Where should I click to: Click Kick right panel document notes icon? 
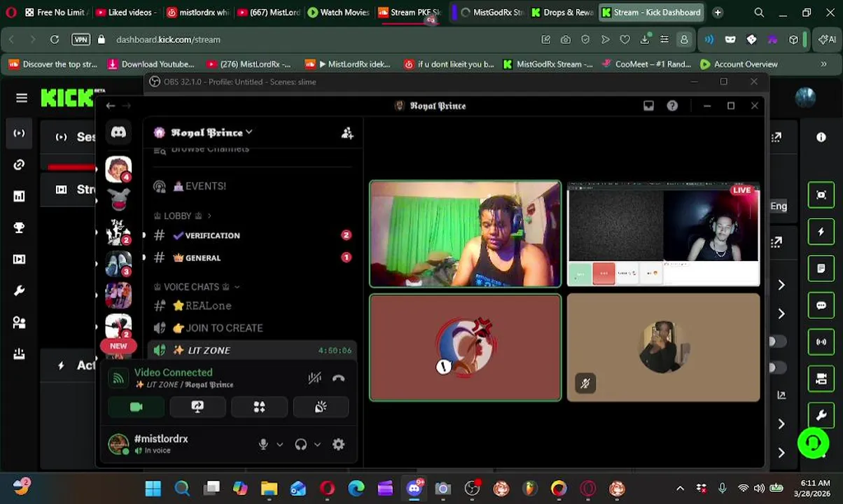[x=821, y=269]
